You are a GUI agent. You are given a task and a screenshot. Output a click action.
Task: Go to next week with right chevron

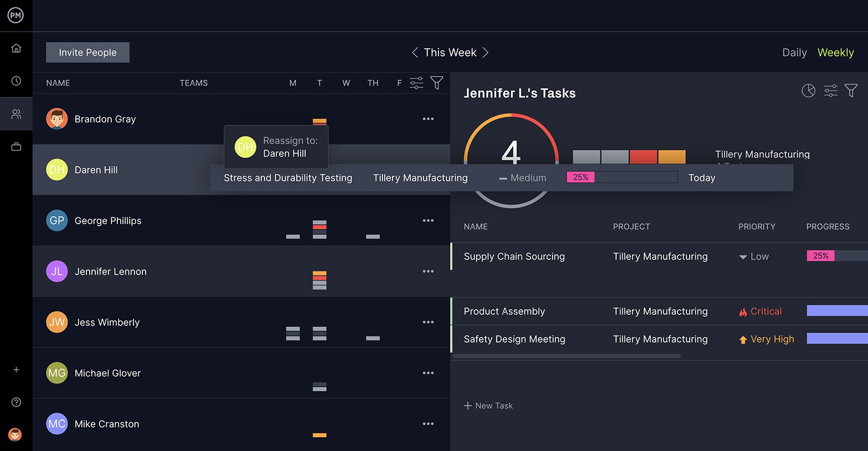tap(485, 53)
